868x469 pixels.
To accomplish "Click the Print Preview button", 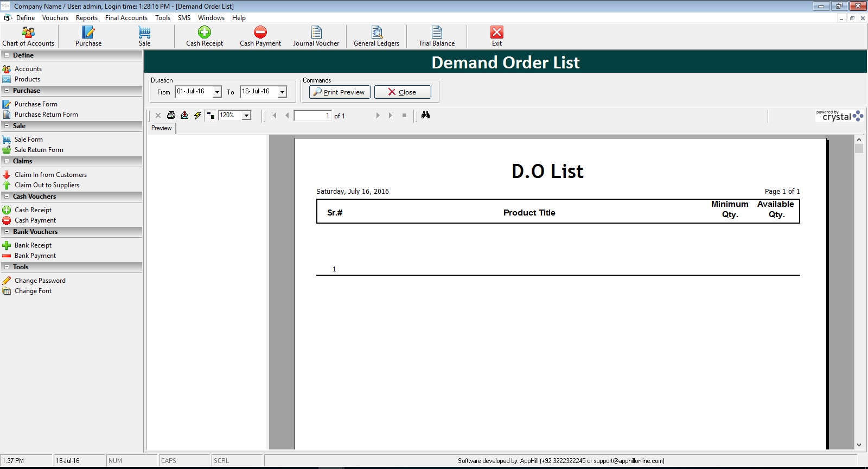I will point(340,92).
